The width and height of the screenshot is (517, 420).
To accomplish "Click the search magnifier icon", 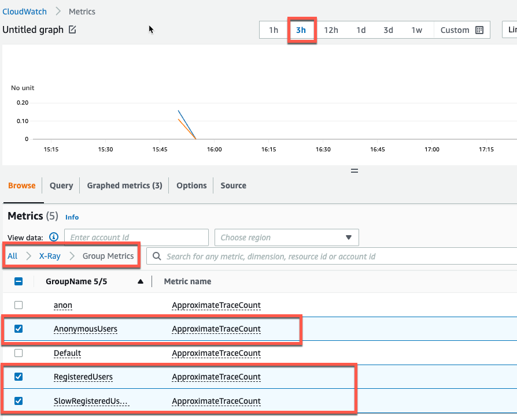I will [x=157, y=257].
